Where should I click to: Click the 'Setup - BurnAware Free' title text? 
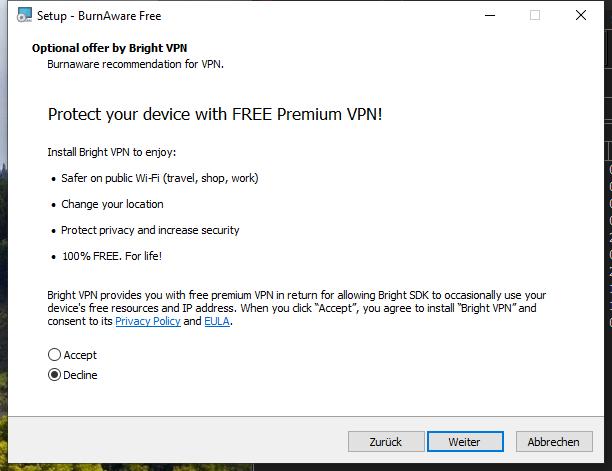[x=99, y=16]
